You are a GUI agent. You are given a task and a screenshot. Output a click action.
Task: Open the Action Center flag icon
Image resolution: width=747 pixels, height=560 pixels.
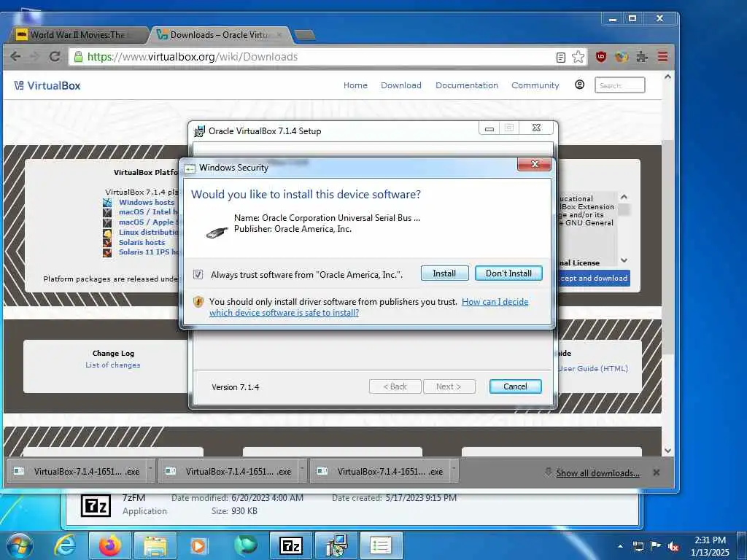pyautogui.click(x=656, y=546)
